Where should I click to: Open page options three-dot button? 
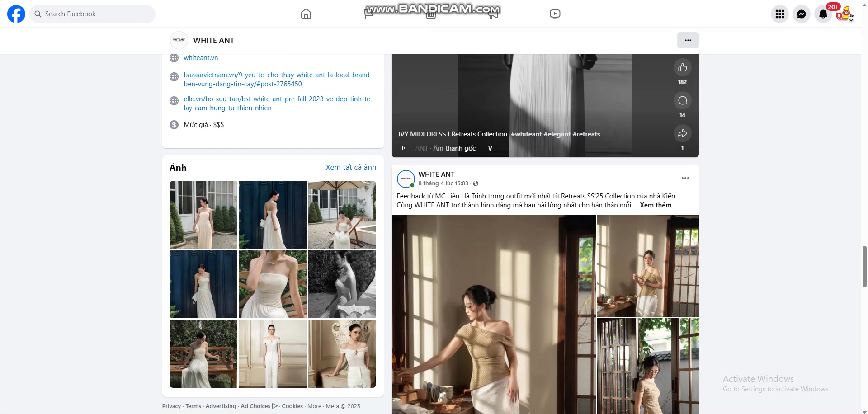pyautogui.click(x=688, y=40)
